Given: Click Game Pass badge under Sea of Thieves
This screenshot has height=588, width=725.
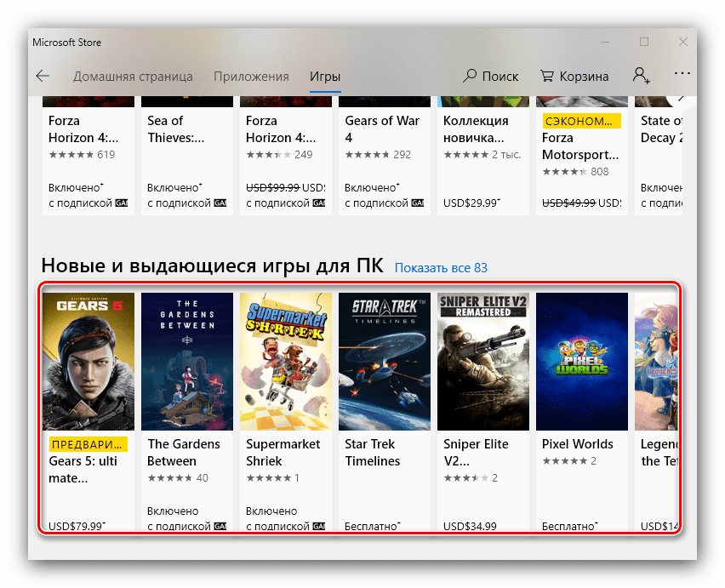Looking at the screenshot, I should coord(220,203).
